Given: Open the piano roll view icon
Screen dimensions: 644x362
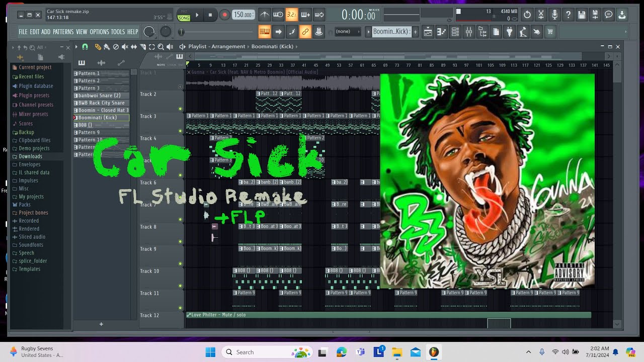Looking at the screenshot, I should (441, 32).
